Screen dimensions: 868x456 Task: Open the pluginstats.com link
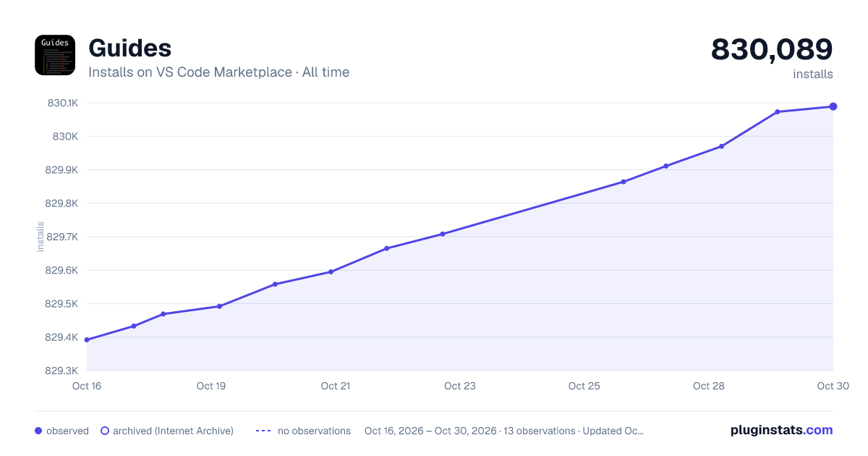coord(781,430)
